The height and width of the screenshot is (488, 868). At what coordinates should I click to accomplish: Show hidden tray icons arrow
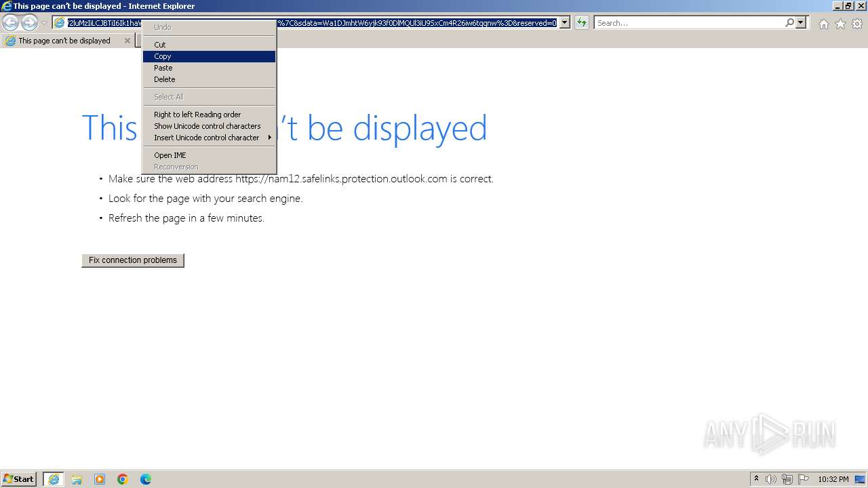click(756, 479)
